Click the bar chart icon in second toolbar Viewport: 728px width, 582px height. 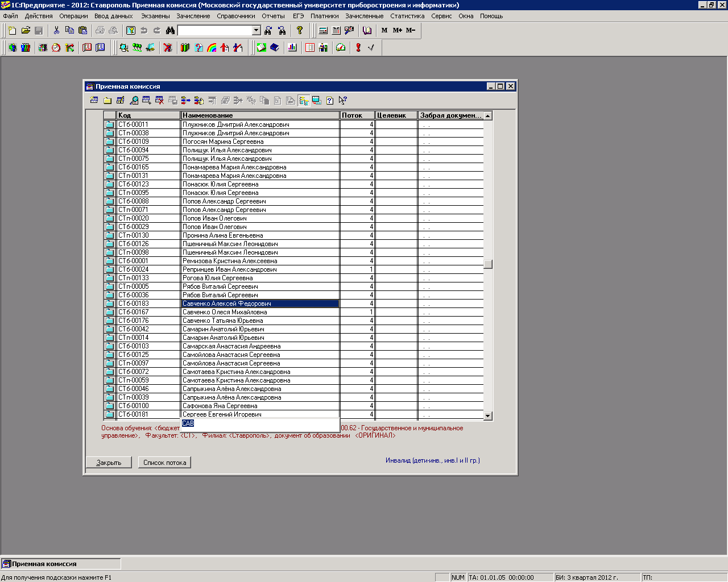pos(292,48)
